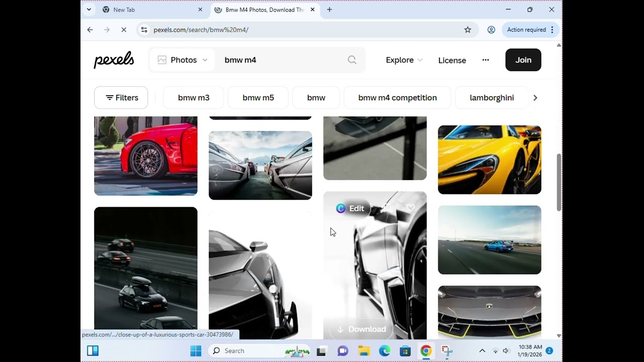Show more suggestion chips with right arrow
644x362 pixels.
click(x=535, y=98)
